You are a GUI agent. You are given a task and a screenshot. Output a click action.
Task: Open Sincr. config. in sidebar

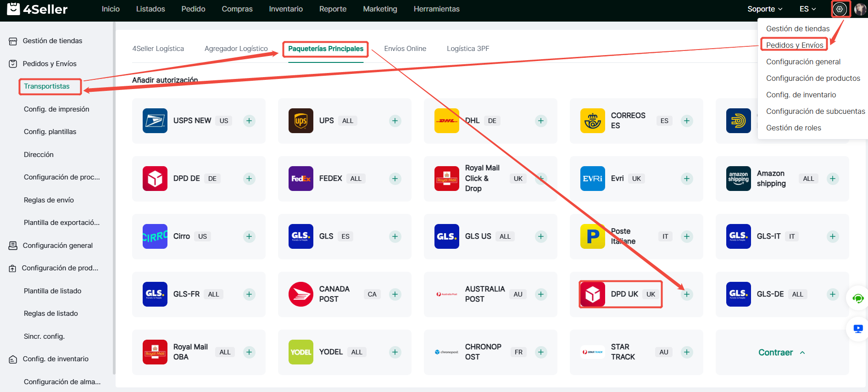[x=44, y=336]
